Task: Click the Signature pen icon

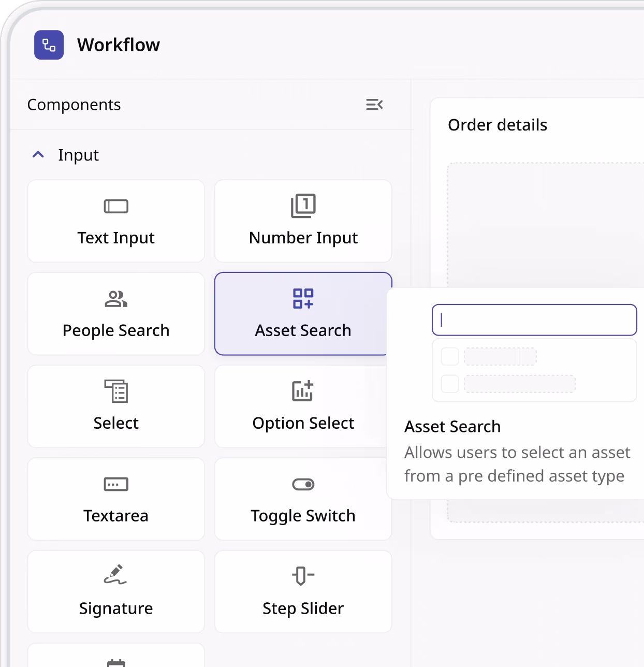Action: [x=115, y=574]
